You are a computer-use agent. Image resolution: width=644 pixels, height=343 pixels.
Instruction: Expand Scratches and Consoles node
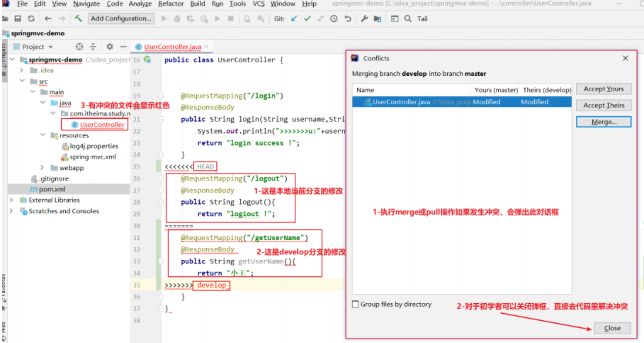pos(12,211)
